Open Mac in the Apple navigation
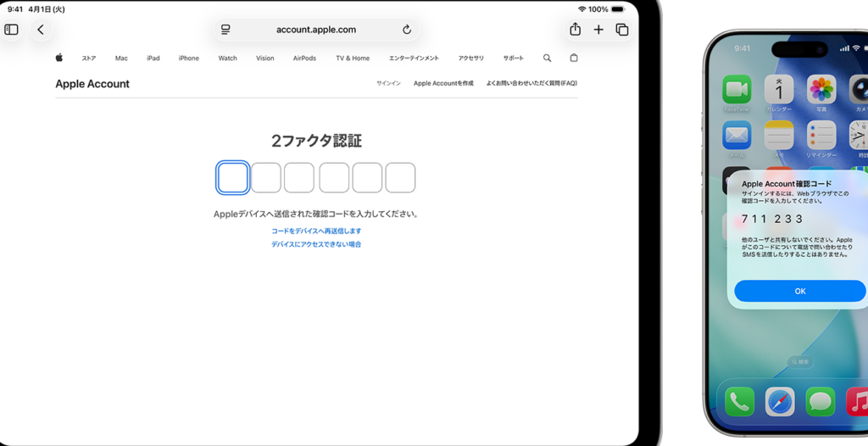The height and width of the screenshot is (446, 868). [121, 59]
